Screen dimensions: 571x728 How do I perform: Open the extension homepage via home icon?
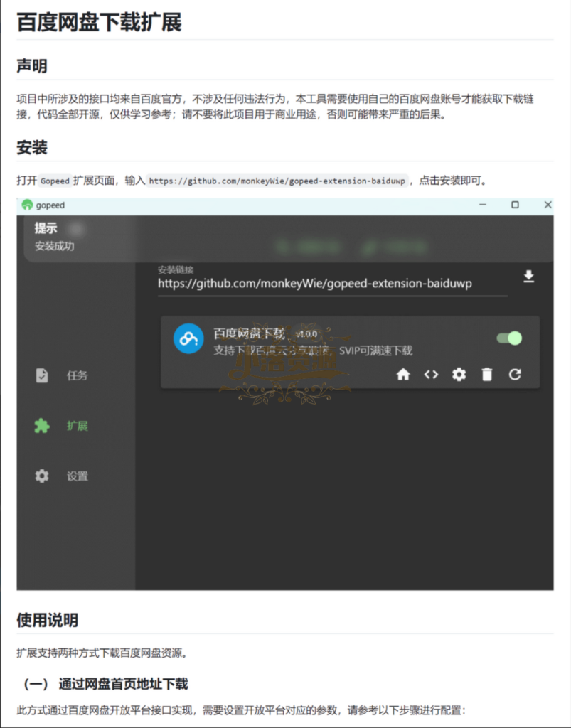coord(403,374)
